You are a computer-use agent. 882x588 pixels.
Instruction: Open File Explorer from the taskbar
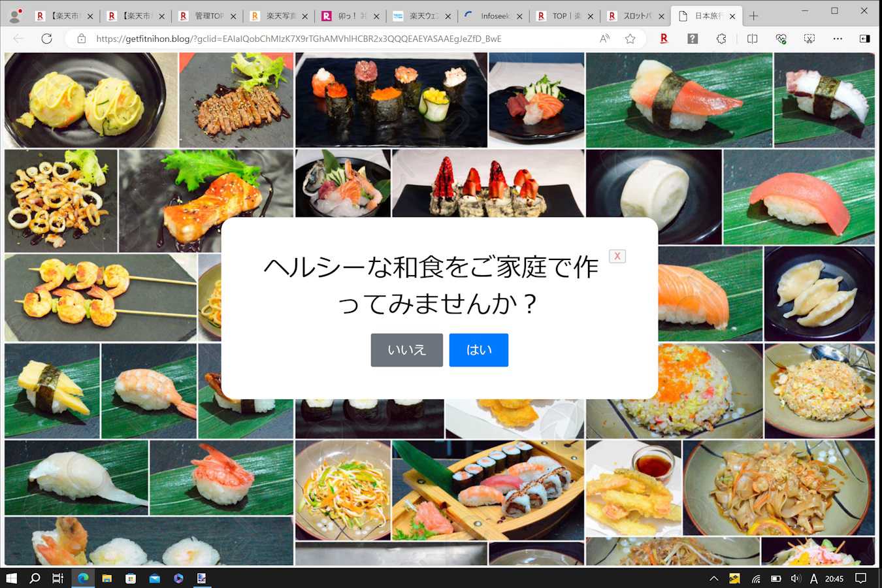106,578
